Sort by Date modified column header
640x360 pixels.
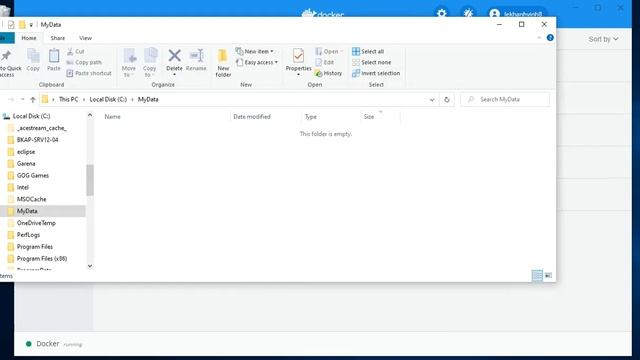coord(252,117)
